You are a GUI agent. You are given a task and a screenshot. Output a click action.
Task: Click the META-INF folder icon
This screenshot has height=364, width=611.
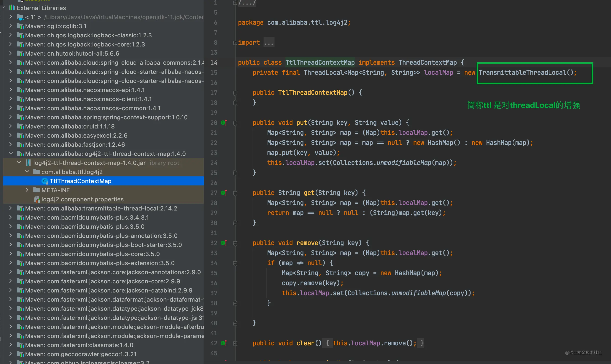point(36,190)
